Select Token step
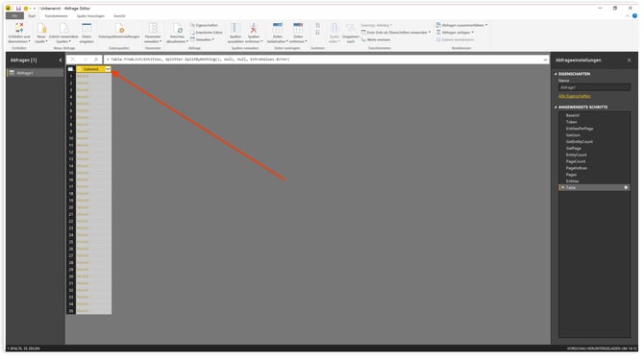The width and height of the screenshot is (644, 359). coord(594,122)
